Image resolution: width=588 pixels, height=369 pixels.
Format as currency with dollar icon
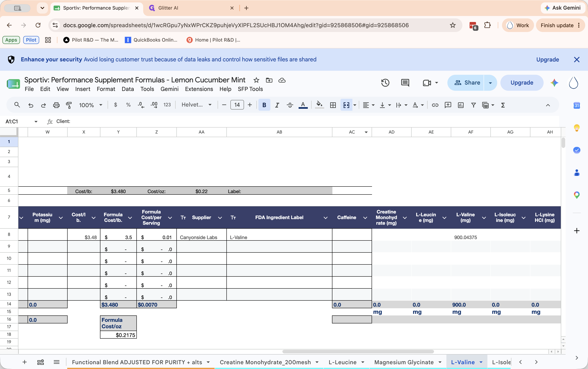[x=116, y=105]
